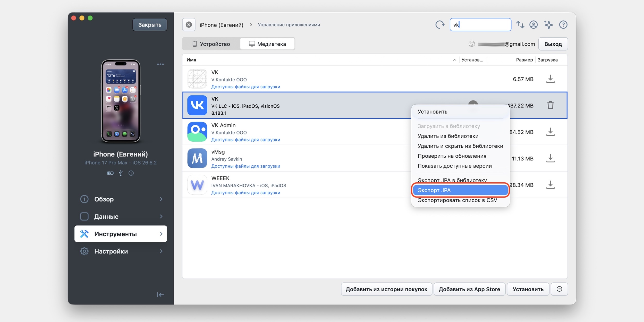
Task: Click the Выход button
Action: pos(553,44)
